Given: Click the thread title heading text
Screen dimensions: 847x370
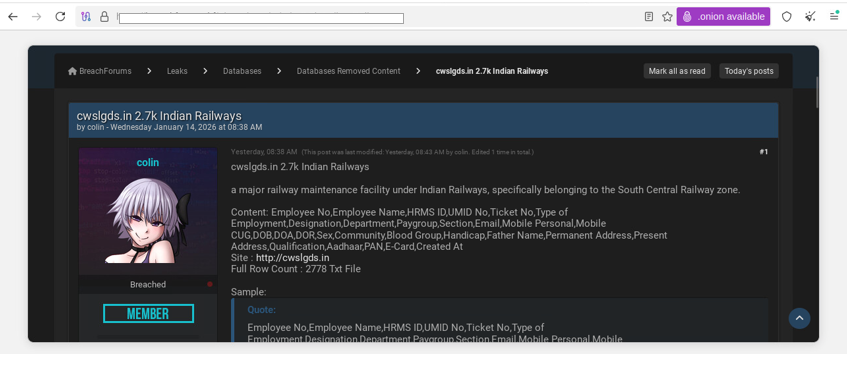Looking at the screenshot, I should pyautogui.click(x=159, y=116).
